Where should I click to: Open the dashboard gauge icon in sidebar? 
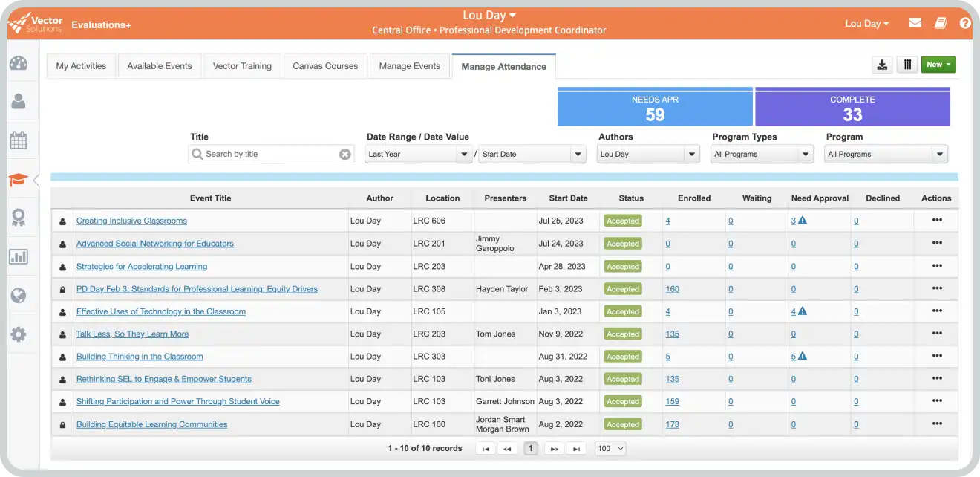coord(19,63)
